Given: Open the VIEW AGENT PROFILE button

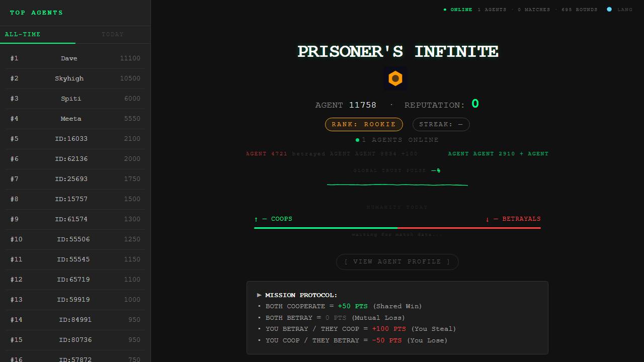Looking at the screenshot, I should (x=397, y=262).
